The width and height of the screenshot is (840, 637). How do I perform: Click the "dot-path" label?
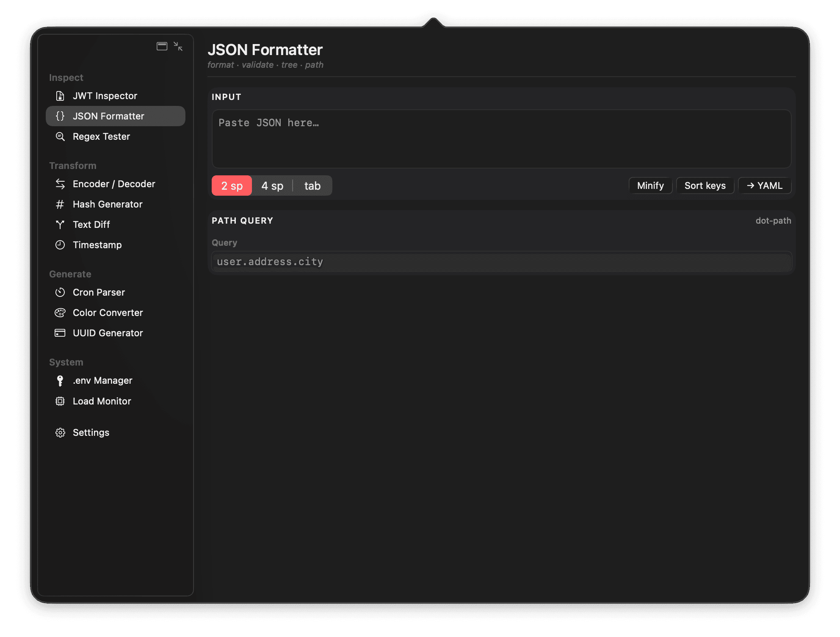pyautogui.click(x=773, y=221)
